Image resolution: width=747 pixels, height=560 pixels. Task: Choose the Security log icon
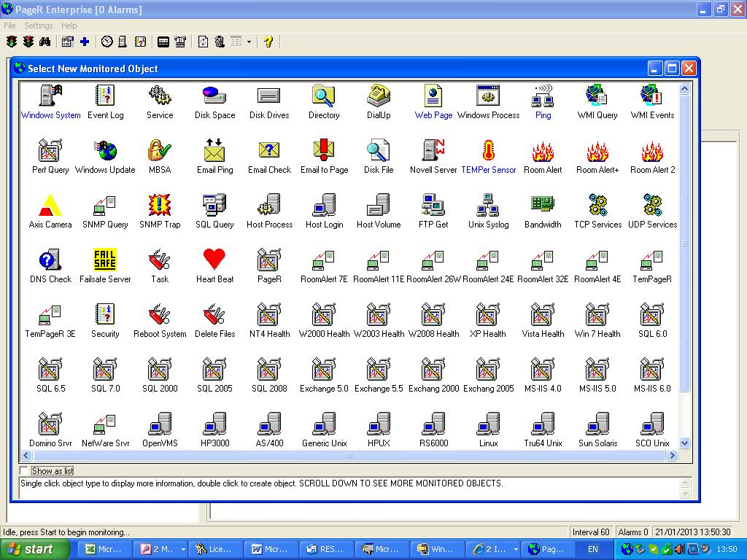(105, 315)
